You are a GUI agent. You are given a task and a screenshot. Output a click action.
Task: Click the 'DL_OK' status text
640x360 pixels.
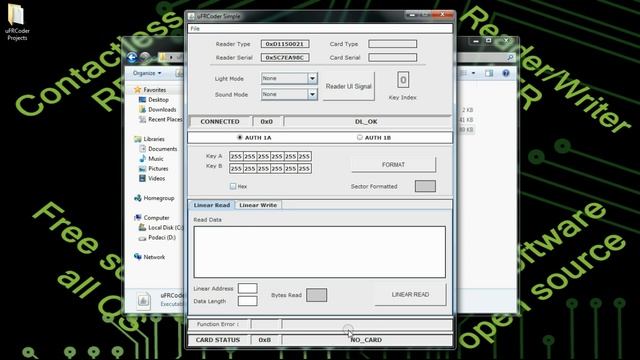pyautogui.click(x=366, y=122)
